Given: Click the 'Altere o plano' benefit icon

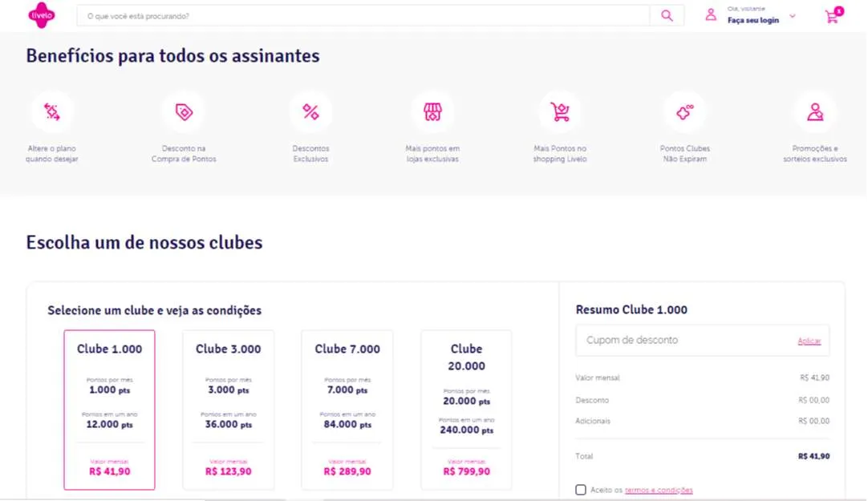Looking at the screenshot, I should [x=52, y=112].
